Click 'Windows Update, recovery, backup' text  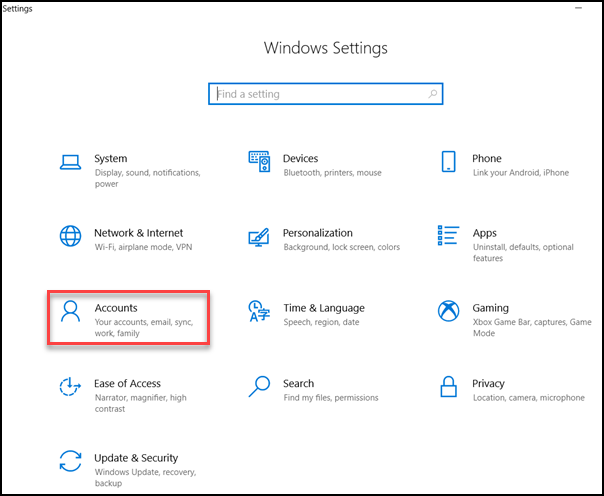click(145, 478)
